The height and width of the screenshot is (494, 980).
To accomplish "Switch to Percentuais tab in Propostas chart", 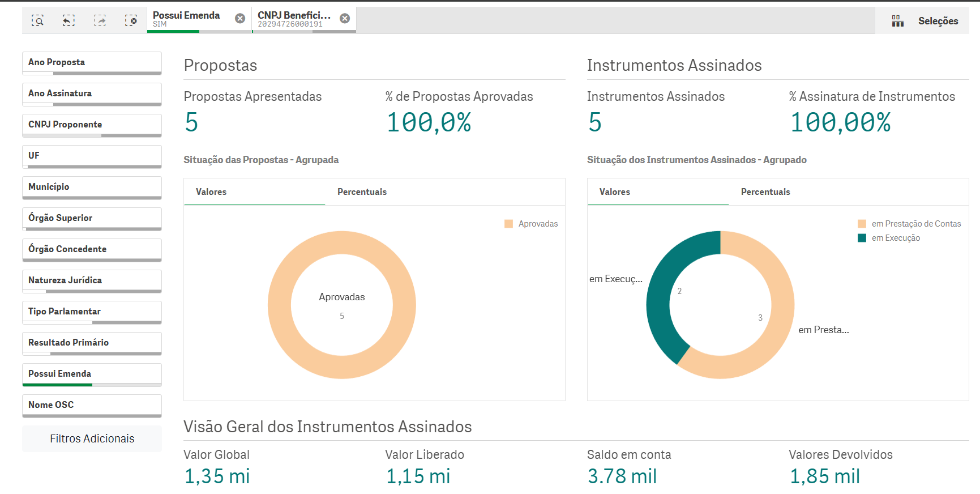I will coord(362,192).
